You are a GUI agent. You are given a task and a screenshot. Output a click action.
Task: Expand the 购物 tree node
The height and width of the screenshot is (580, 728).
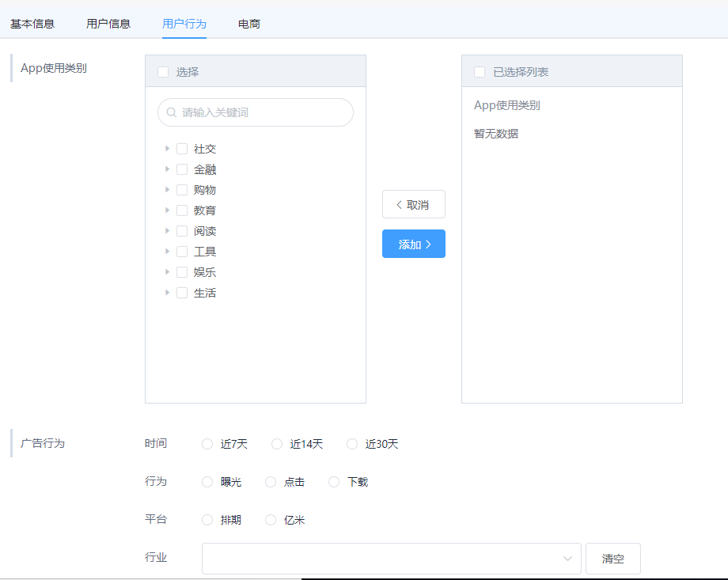click(x=168, y=189)
